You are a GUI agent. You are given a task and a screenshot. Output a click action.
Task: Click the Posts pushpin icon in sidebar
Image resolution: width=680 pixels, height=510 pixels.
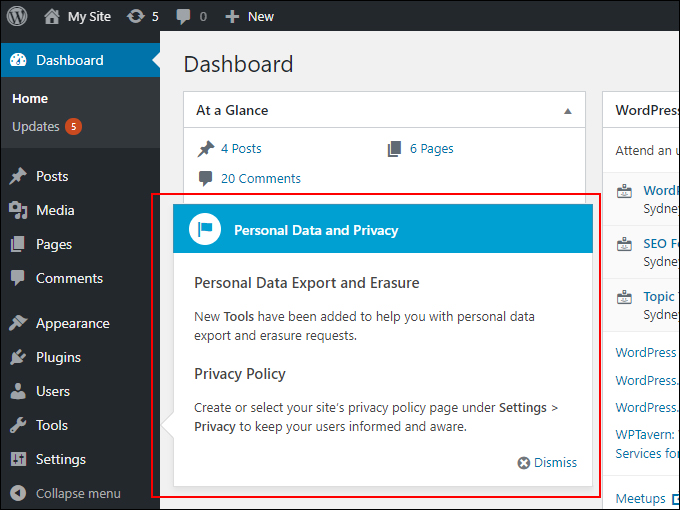click(18, 176)
